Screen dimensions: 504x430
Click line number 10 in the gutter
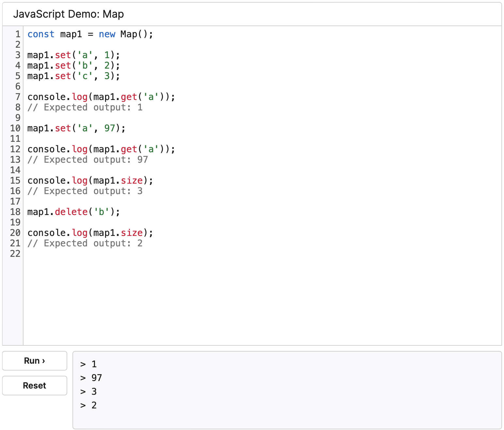(15, 128)
